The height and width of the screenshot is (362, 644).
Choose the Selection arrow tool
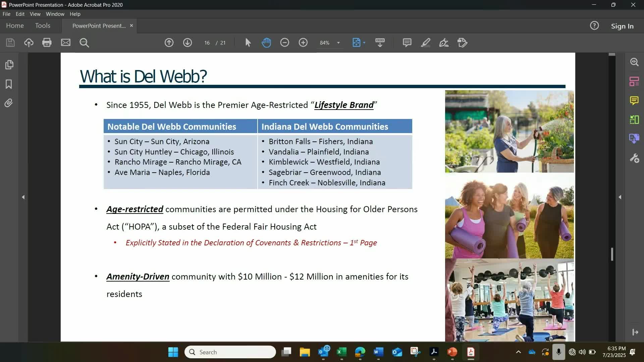pyautogui.click(x=248, y=43)
